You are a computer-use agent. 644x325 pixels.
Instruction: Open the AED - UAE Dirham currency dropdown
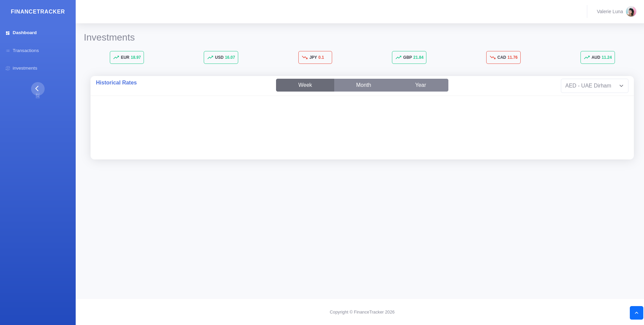(594, 86)
